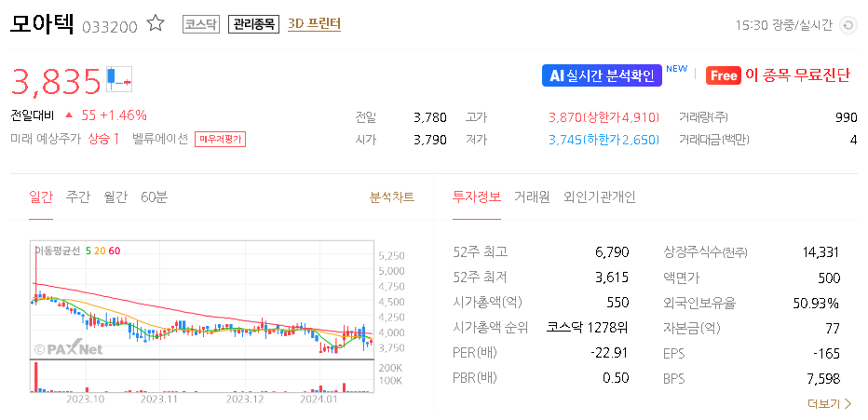Click the PER(배) value -22.91
This screenshot has height=420, width=868.
pyautogui.click(x=609, y=353)
